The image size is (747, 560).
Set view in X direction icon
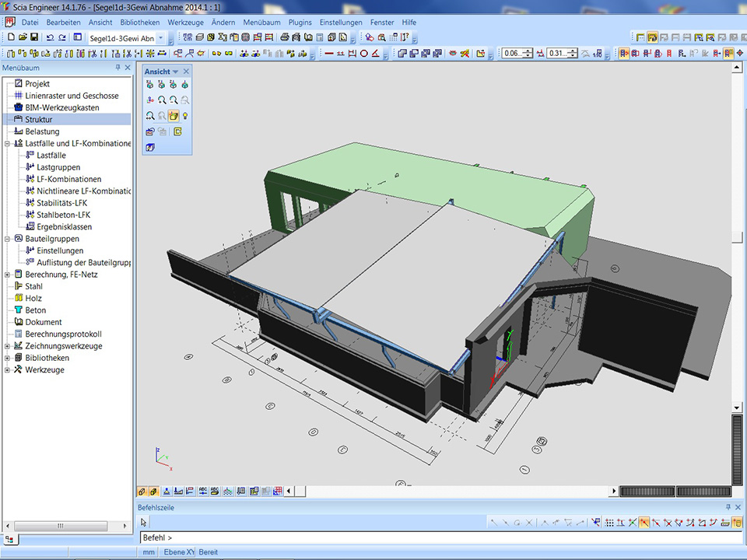(150, 85)
